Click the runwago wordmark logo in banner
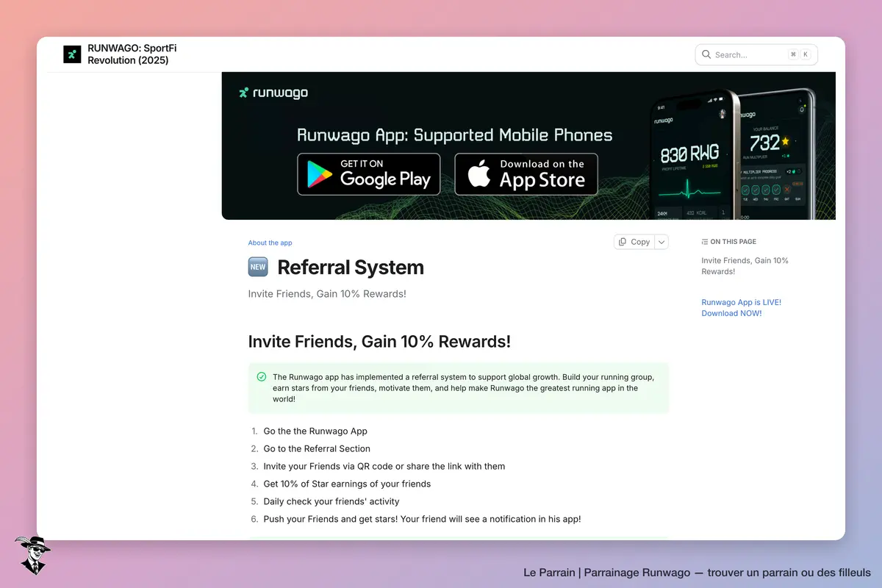Screen dimensions: 882x588 click(x=273, y=93)
